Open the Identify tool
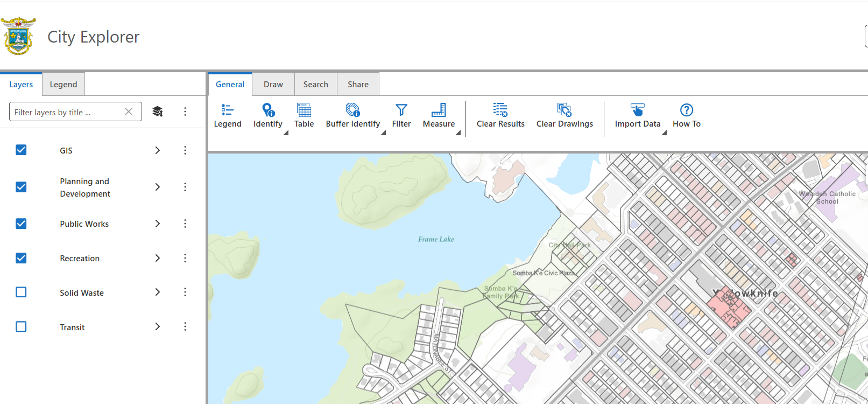868x404 pixels. point(267,116)
